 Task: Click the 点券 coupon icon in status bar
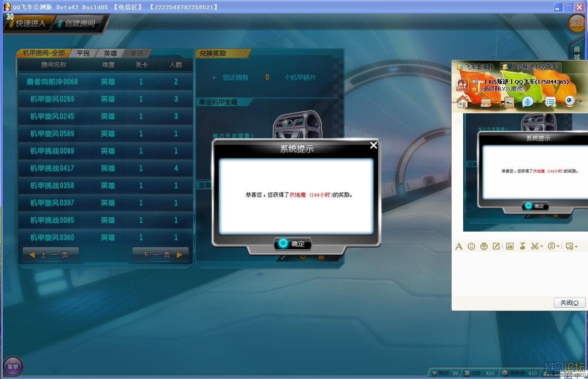click(x=467, y=373)
